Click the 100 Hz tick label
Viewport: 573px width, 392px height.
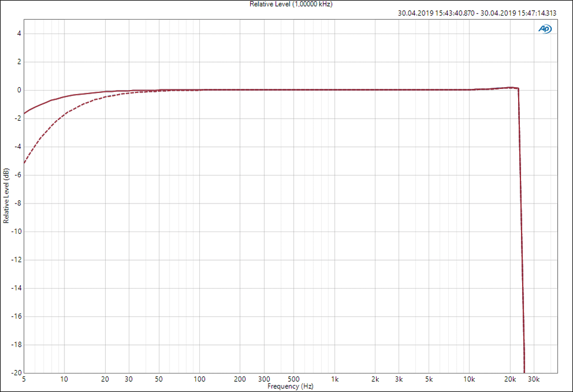coord(200,379)
